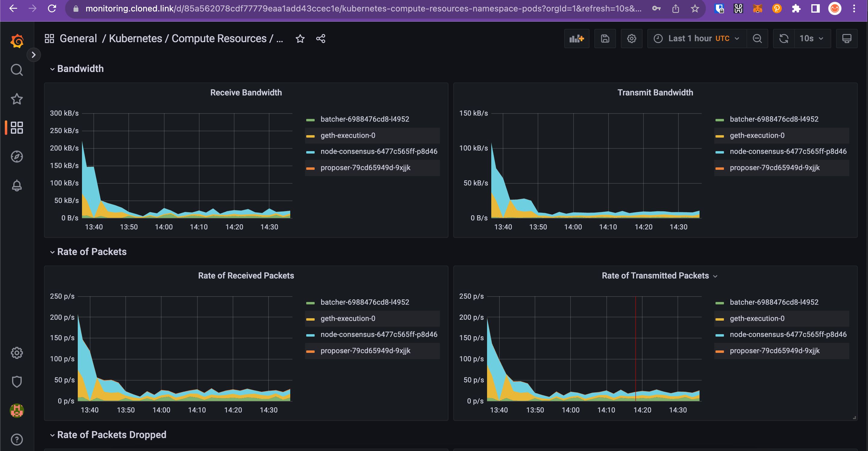
Task: Bookmark this page with the browser star
Action: click(695, 8)
